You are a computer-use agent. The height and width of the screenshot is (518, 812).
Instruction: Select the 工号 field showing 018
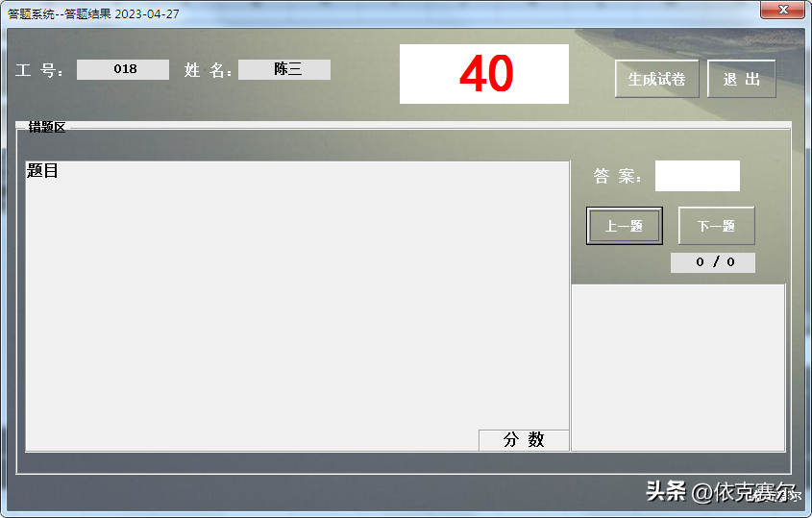[x=123, y=69]
